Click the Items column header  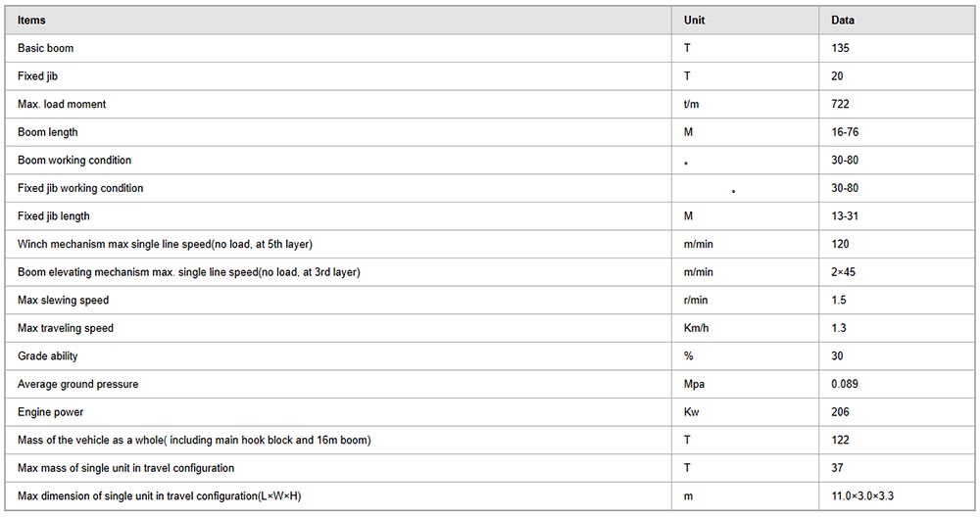coord(31,20)
